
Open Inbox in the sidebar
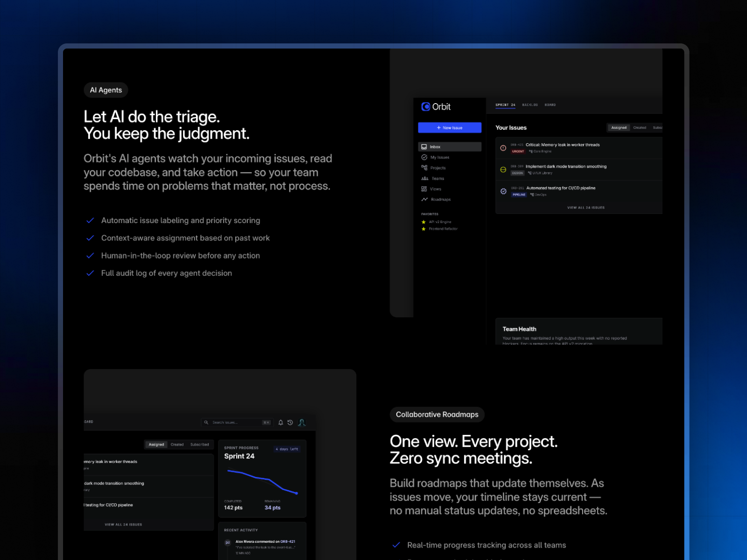coord(450,147)
